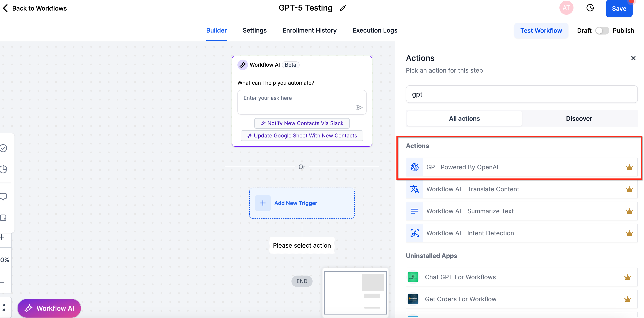Click the Intent Detection icon
644x318 pixels.
click(x=414, y=233)
